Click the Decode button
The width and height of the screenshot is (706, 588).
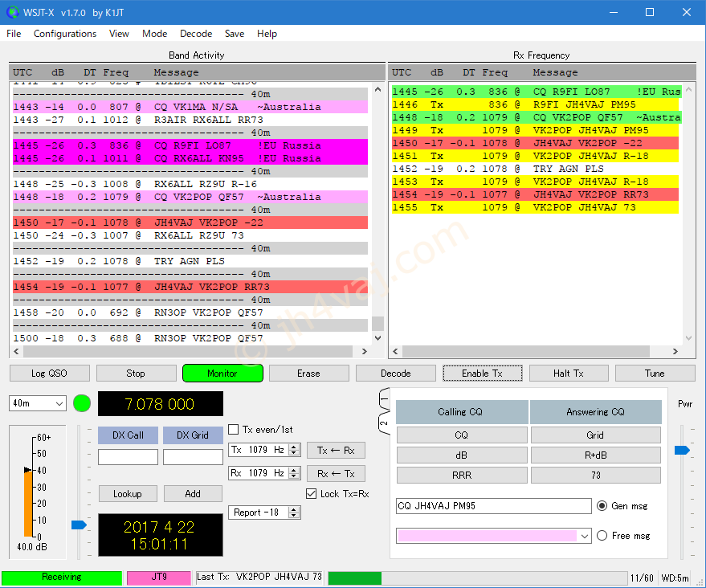(x=396, y=374)
